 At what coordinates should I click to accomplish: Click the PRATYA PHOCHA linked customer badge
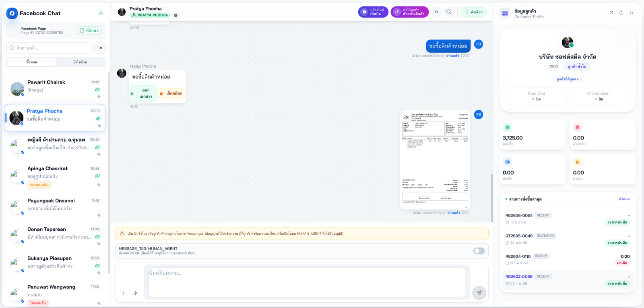150,15
